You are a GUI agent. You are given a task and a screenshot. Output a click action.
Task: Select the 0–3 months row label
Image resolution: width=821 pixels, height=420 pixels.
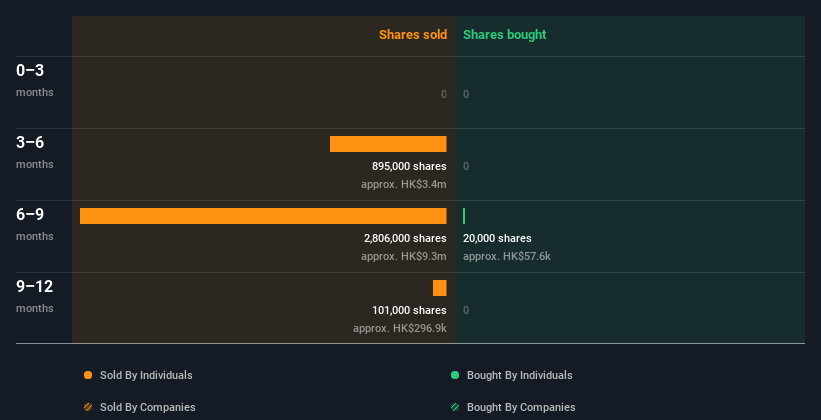(35, 80)
